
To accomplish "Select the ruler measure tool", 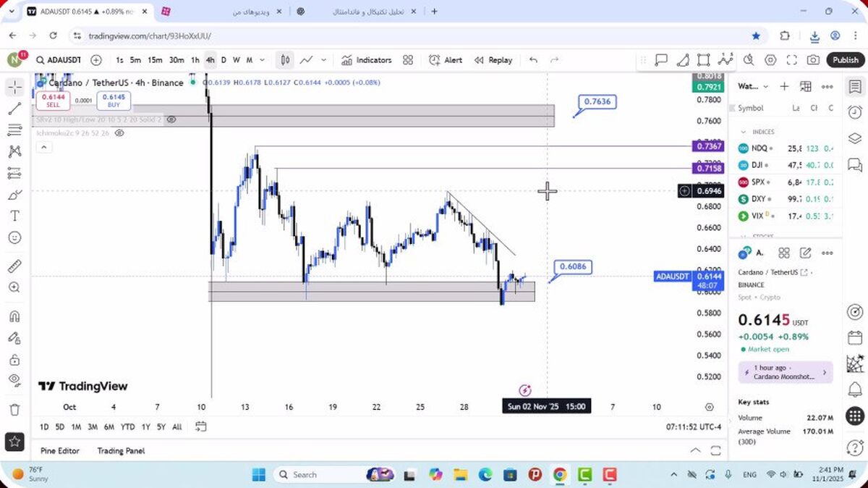I will [14, 266].
